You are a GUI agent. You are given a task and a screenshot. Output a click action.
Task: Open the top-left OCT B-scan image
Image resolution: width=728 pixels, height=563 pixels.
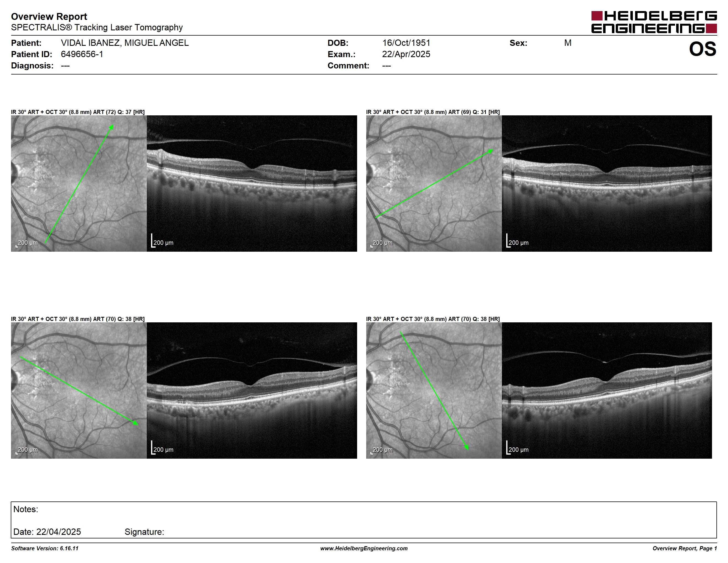click(252, 184)
